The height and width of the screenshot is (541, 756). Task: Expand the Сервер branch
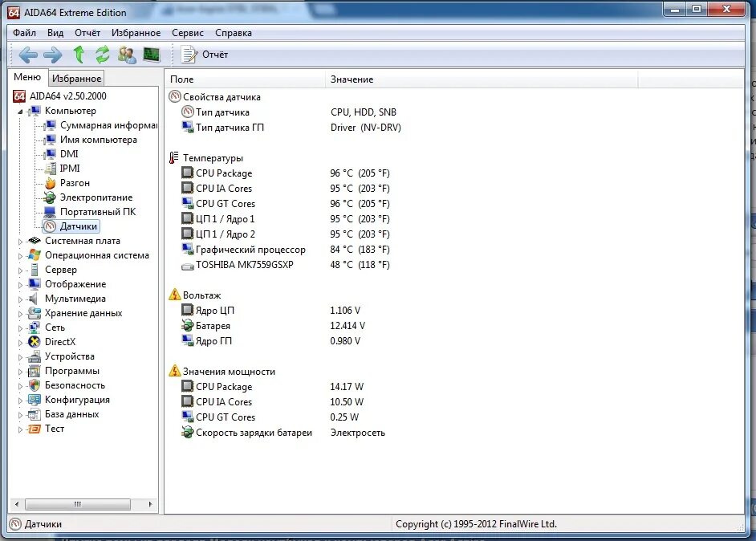[20, 270]
